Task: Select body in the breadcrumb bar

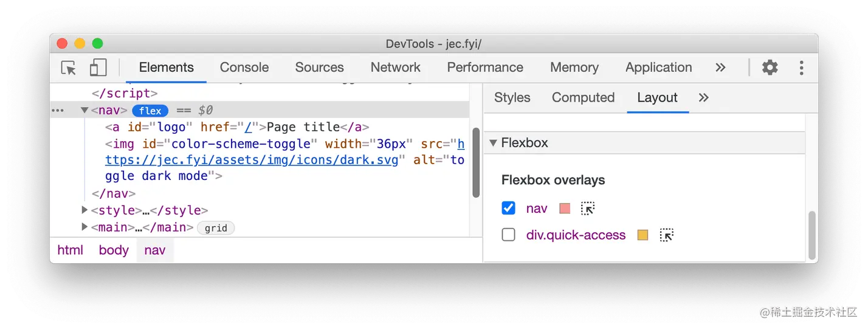Action: 114,251
